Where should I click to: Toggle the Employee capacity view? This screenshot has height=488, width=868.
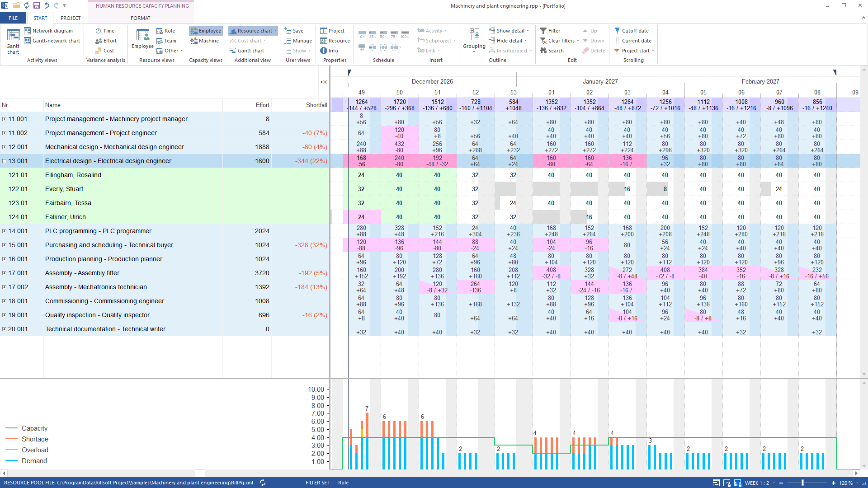[x=206, y=31]
